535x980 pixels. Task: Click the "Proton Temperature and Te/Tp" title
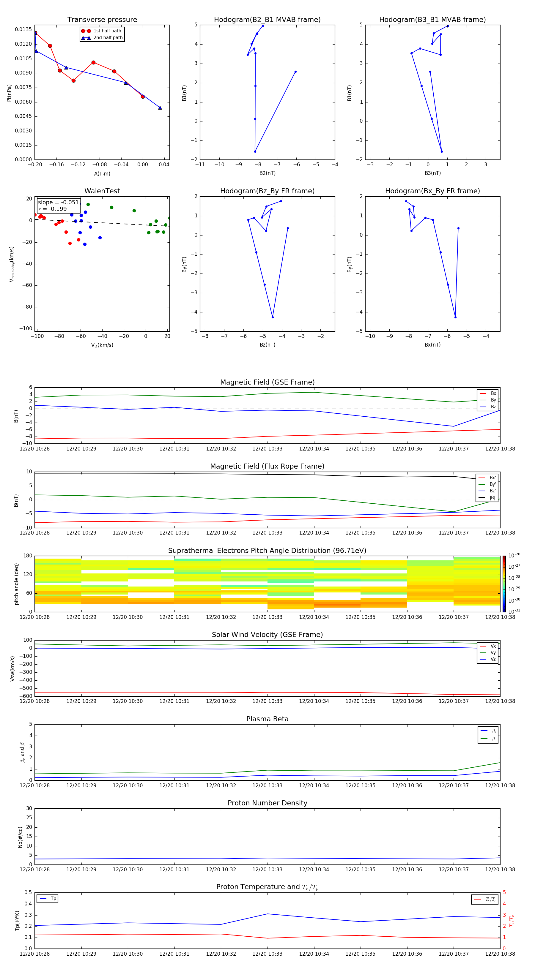tap(267, 887)
